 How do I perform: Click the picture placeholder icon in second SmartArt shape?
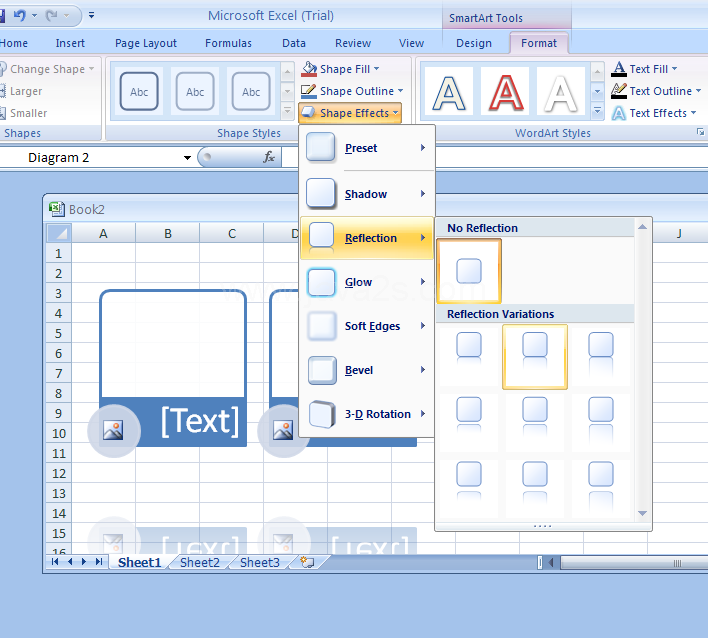(x=283, y=430)
